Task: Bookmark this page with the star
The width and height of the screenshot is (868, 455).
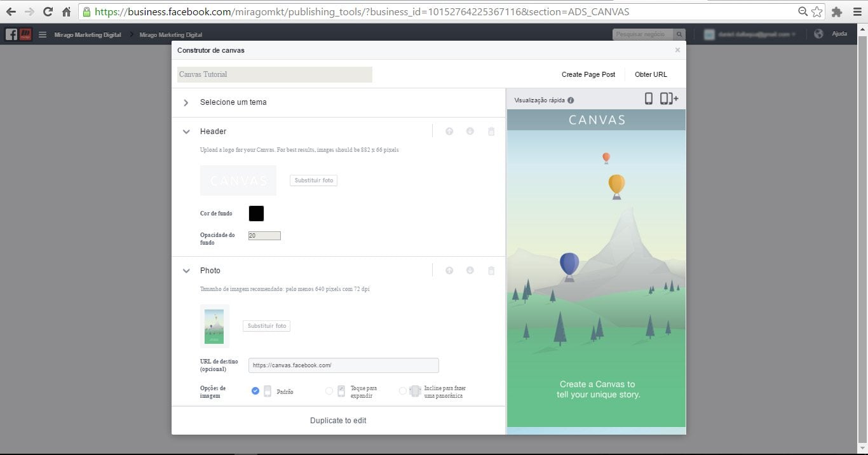Action: click(817, 11)
